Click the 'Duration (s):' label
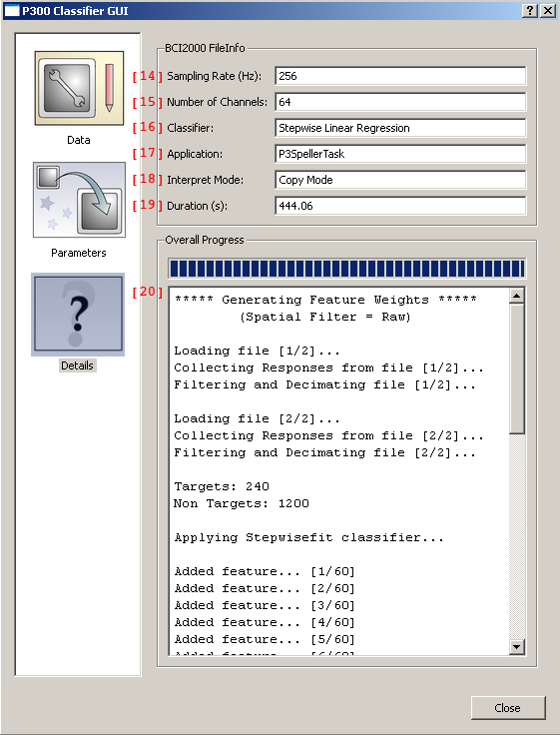Screen dimensions: 560x735 click(198, 206)
